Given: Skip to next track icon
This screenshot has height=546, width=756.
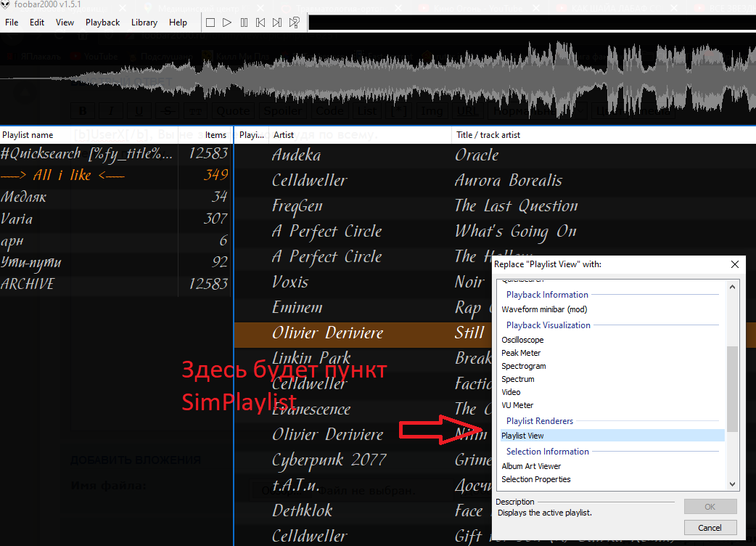Looking at the screenshot, I should click(277, 23).
